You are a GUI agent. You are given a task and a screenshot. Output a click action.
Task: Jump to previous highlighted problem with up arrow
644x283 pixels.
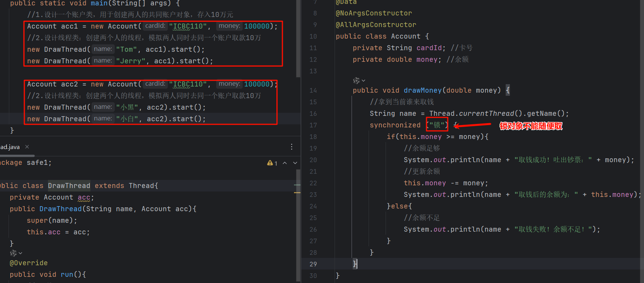pyautogui.click(x=285, y=163)
